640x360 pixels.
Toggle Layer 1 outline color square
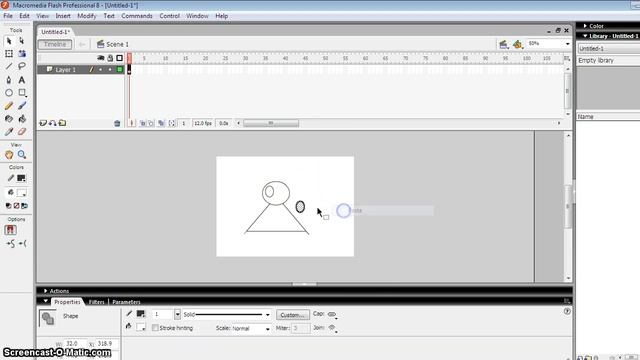tap(120, 70)
